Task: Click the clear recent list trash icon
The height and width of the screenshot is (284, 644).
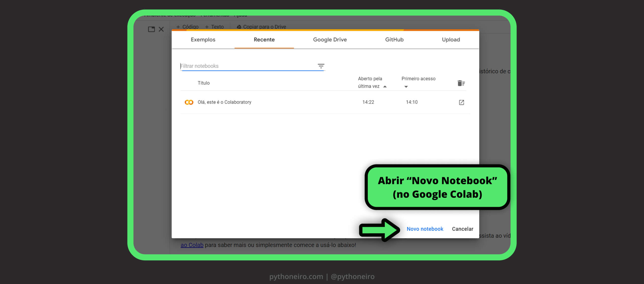Action: click(461, 83)
